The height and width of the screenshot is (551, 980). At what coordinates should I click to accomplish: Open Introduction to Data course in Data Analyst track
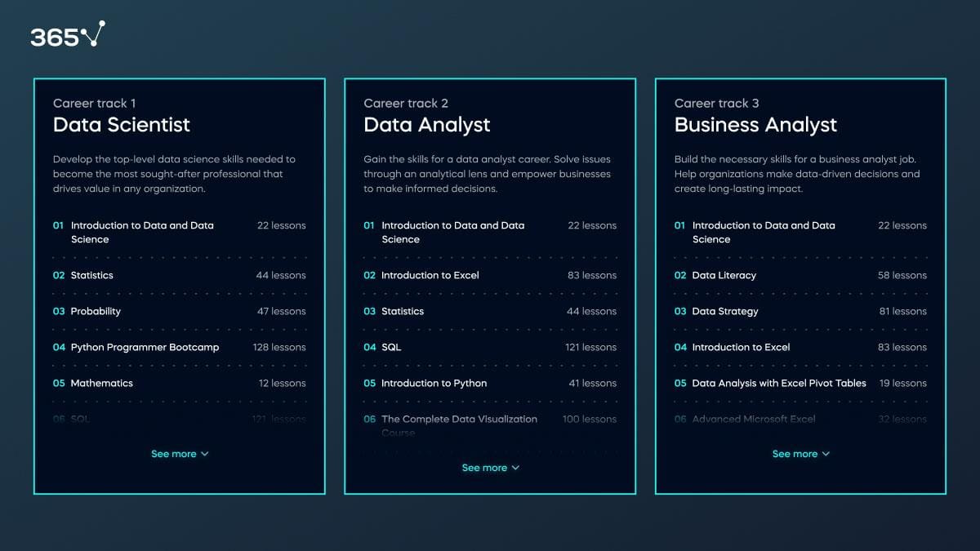tap(453, 232)
